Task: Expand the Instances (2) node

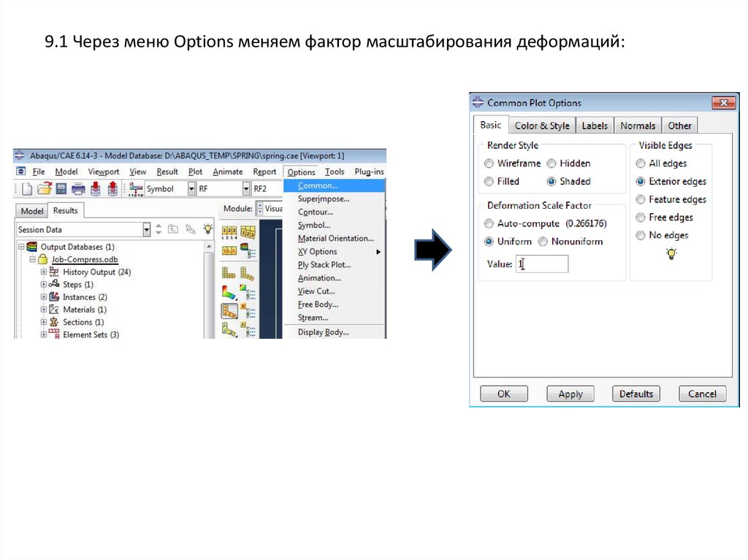Action: point(43,296)
